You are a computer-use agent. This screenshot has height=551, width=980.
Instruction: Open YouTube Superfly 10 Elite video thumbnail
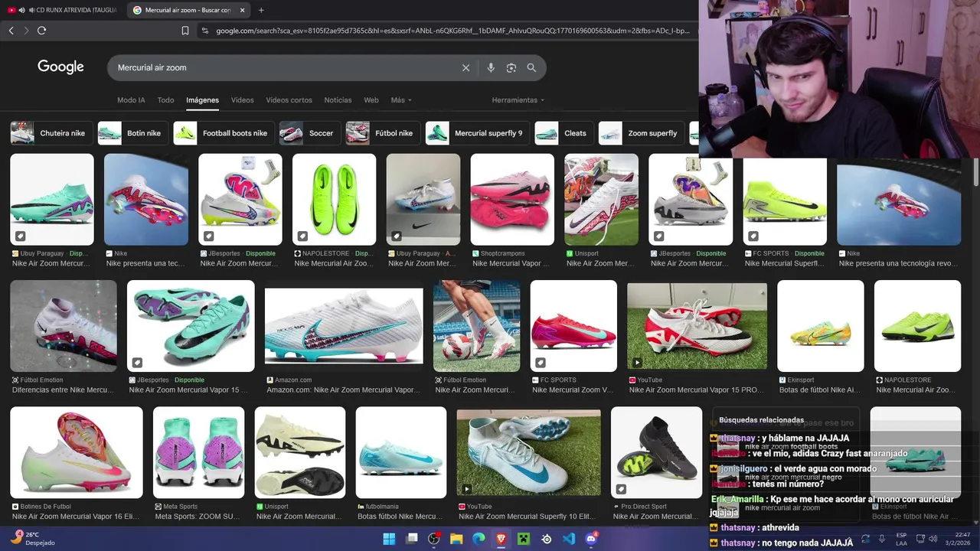pyautogui.click(x=529, y=452)
